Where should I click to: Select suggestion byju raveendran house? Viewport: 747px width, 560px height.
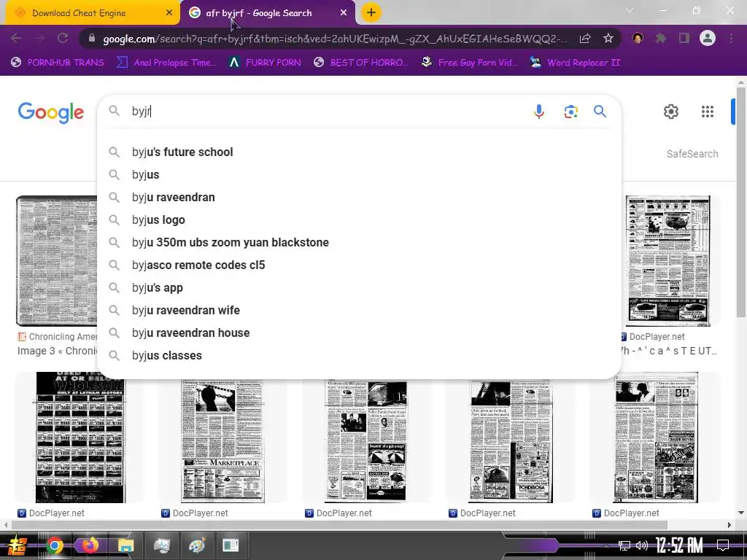point(359,332)
